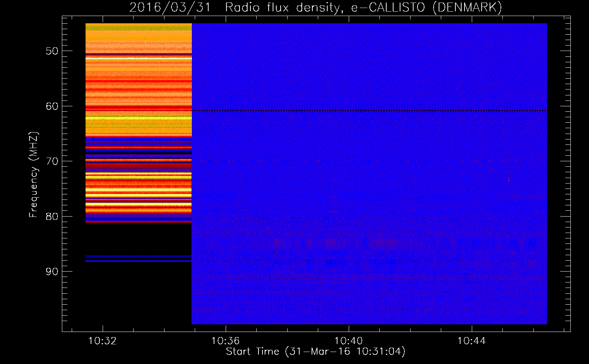Click the 10:32 time tick label
The width and height of the screenshot is (589, 364).
pos(103,341)
